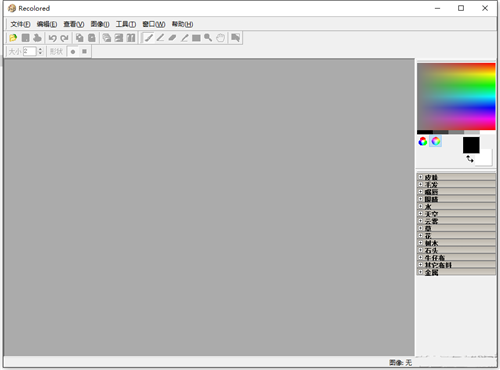The width and height of the screenshot is (500, 370).
Task: Select the 树木 row label
Action: point(431,243)
